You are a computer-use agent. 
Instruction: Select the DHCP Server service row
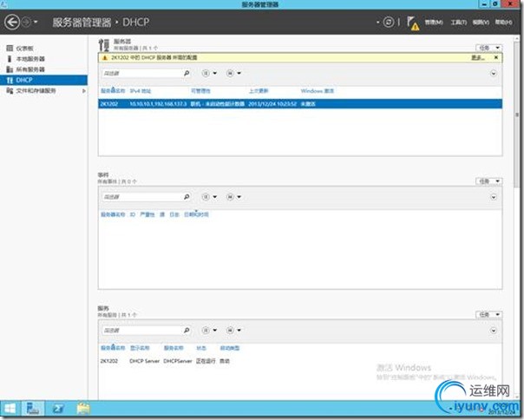click(300, 361)
